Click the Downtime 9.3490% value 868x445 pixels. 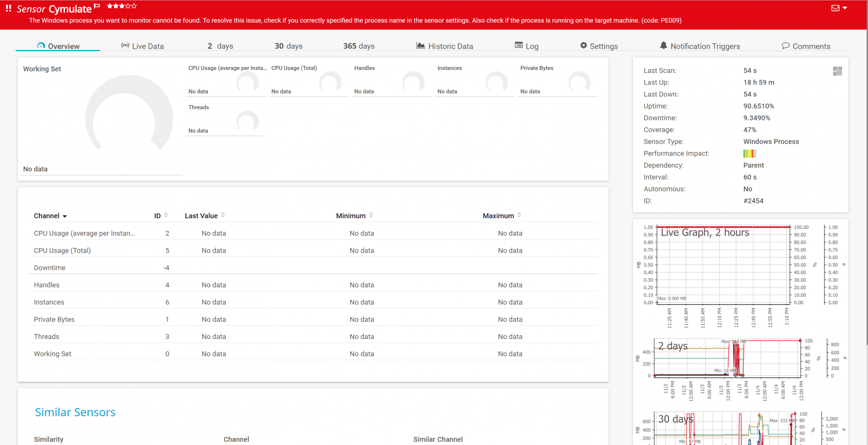(757, 118)
